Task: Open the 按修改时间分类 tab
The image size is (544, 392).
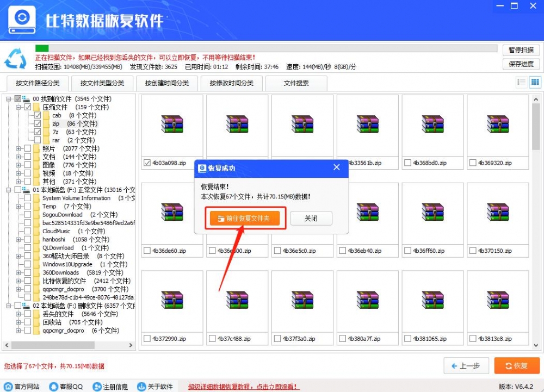Action: pyautogui.click(x=231, y=83)
